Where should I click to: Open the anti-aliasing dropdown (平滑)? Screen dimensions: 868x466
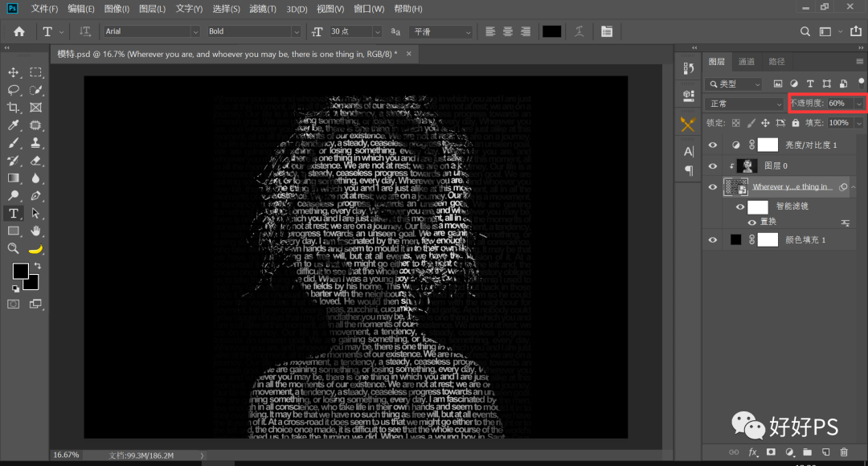(x=469, y=32)
